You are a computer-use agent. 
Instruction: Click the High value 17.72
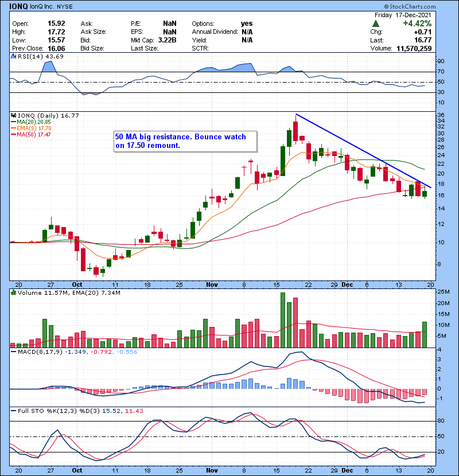point(56,32)
